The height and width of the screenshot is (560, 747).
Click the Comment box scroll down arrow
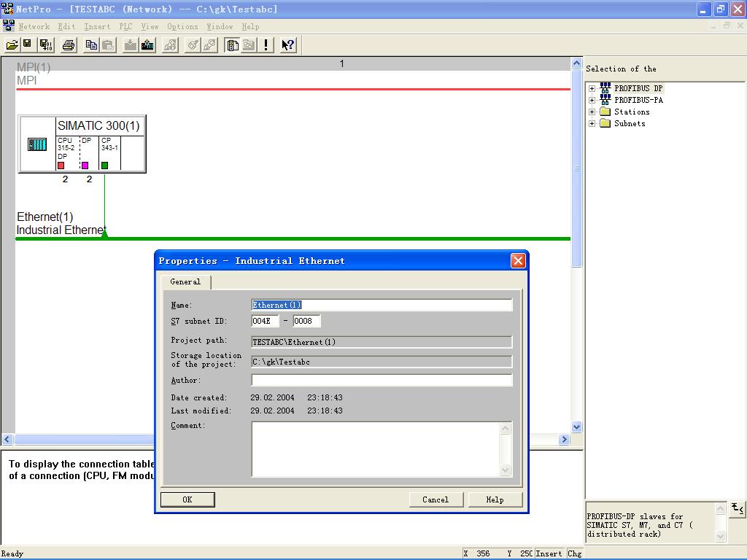(x=506, y=470)
